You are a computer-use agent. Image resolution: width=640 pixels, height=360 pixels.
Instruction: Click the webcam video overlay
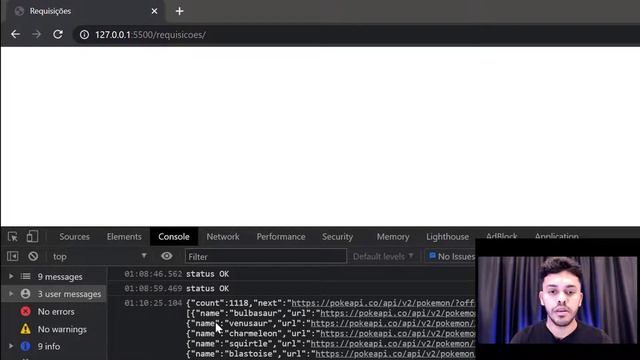(558, 299)
